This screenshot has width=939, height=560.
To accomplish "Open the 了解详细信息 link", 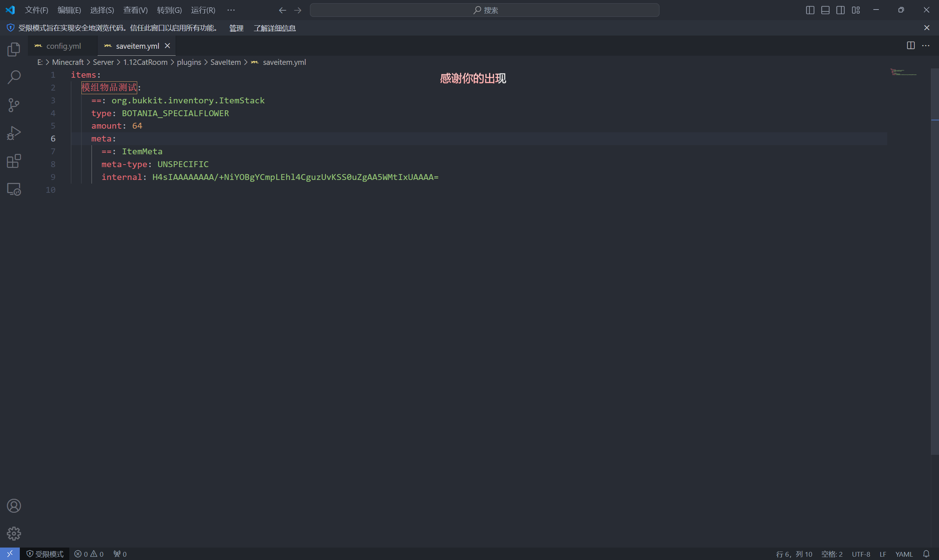I will point(274,28).
